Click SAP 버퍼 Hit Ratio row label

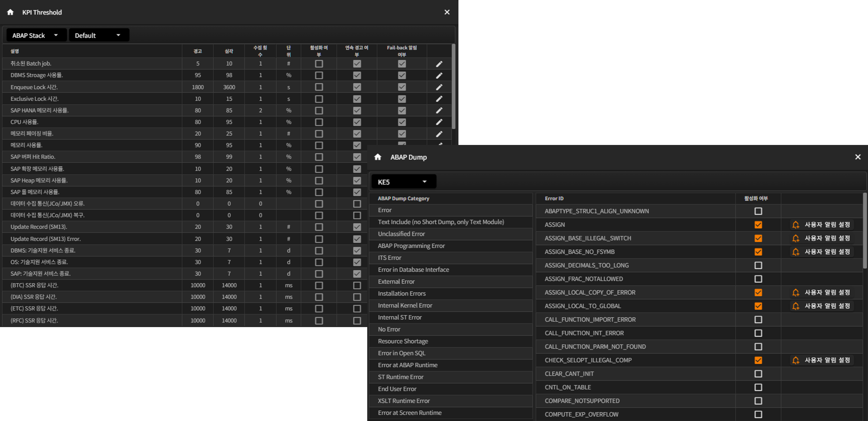[x=33, y=157]
